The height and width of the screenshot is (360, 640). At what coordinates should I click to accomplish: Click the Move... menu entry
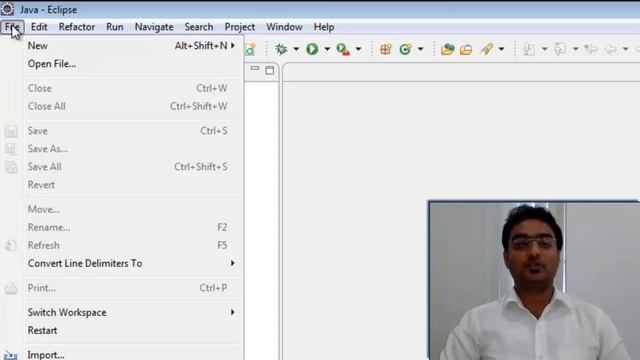(x=133, y=209)
